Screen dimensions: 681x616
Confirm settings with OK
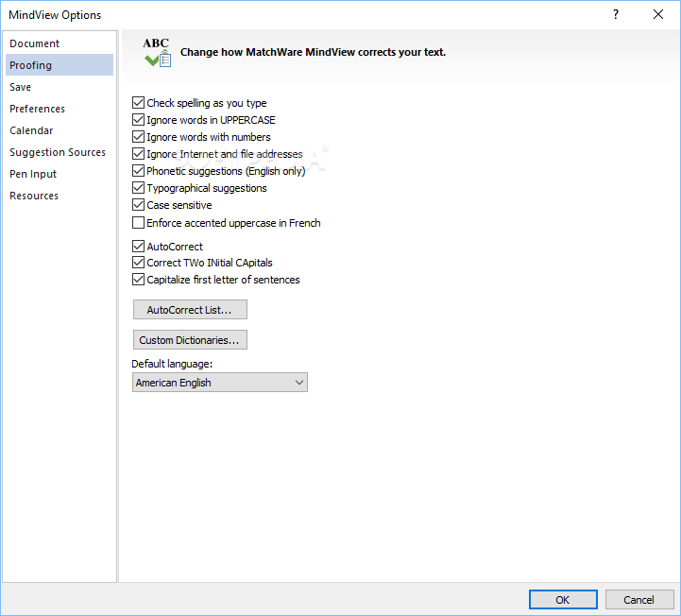tap(563, 600)
